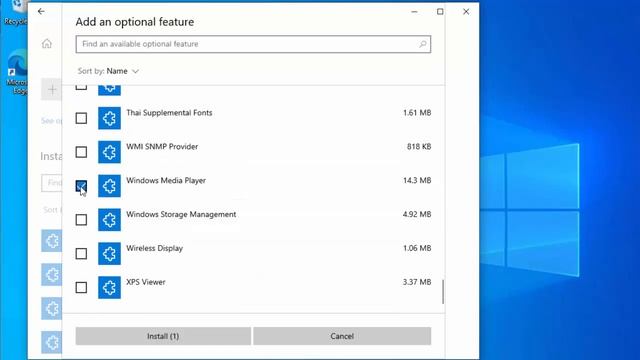Select WMI SNMP Provider label
The height and width of the screenshot is (360, 640).
coord(162,147)
